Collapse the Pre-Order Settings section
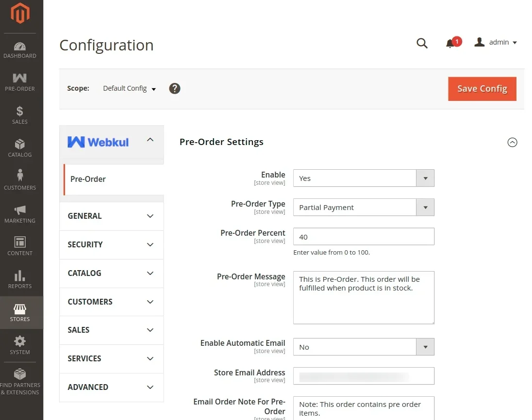This screenshot has width=532, height=420. [x=512, y=143]
